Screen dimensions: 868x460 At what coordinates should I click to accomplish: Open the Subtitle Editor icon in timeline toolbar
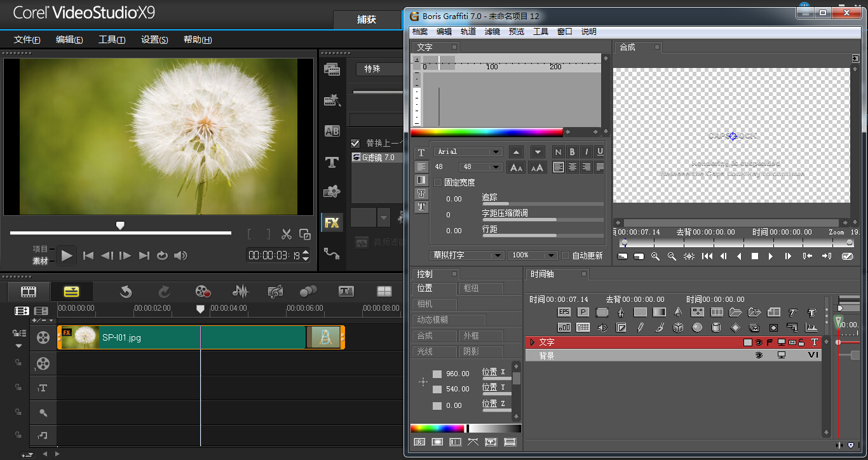pos(346,292)
